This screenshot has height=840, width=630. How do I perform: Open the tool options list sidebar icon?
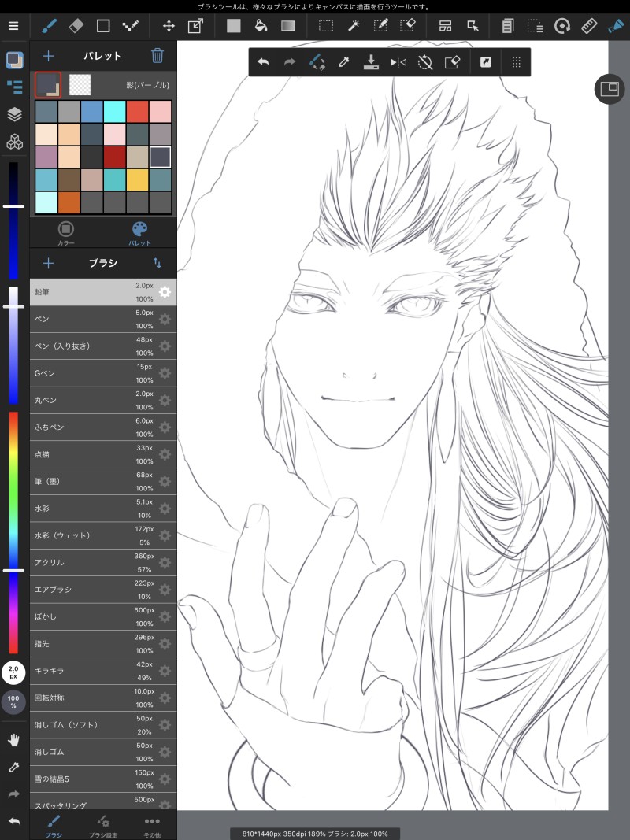14,87
